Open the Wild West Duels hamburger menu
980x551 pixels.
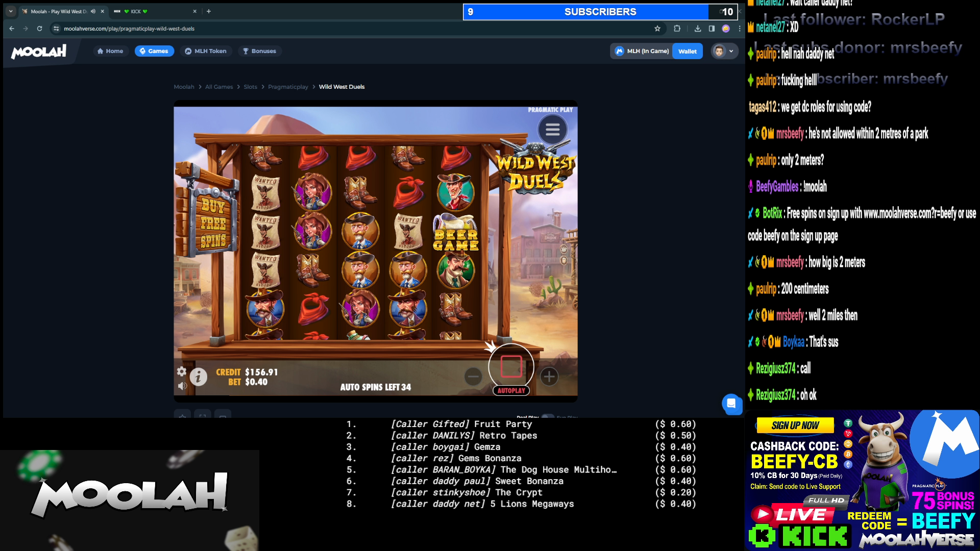[x=552, y=130]
